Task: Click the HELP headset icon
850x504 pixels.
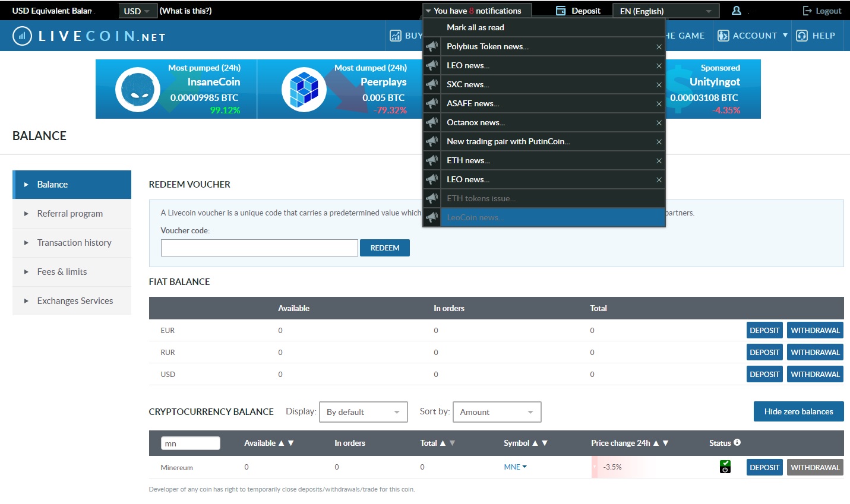Action: coord(802,36)
